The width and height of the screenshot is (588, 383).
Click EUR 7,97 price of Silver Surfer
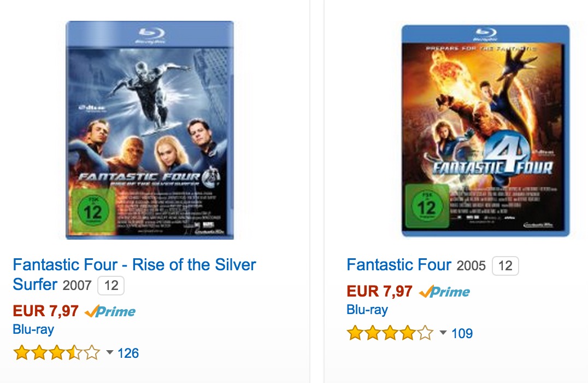tap(46, 311)
